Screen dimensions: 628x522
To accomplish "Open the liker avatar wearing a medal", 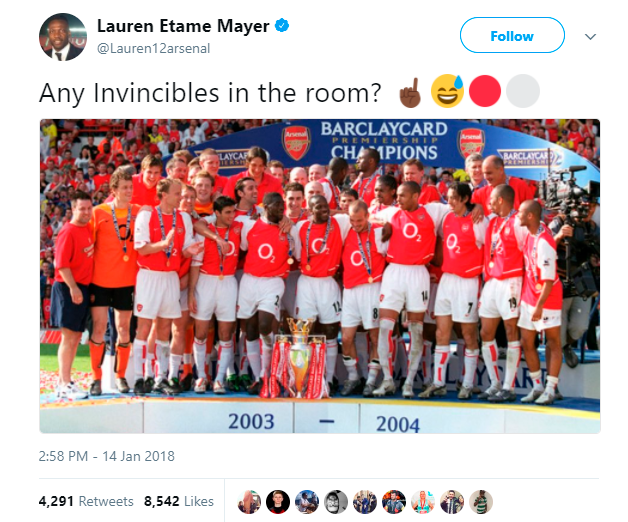I will (423, 502).
